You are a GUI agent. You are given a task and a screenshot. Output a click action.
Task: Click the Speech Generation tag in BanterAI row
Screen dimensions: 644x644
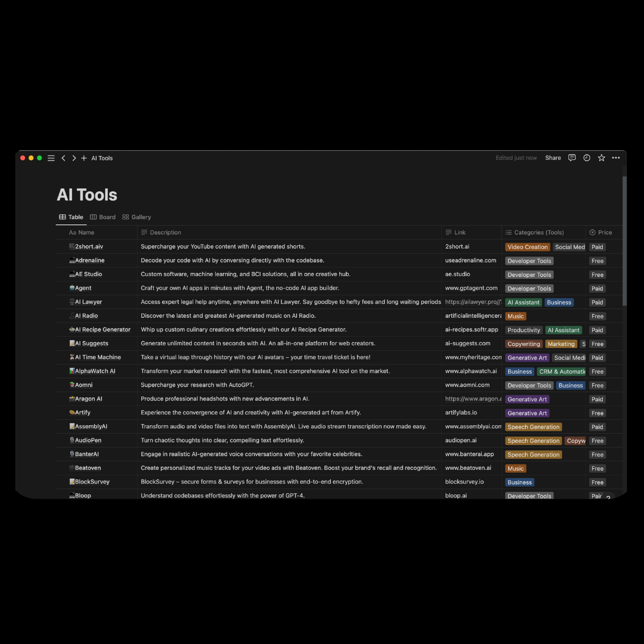point(533,454)
